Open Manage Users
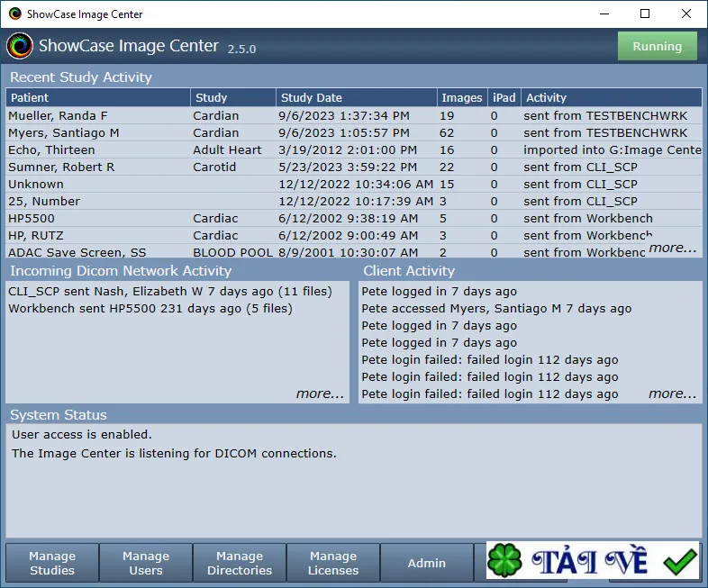708x588 pixels. (146, 563)
